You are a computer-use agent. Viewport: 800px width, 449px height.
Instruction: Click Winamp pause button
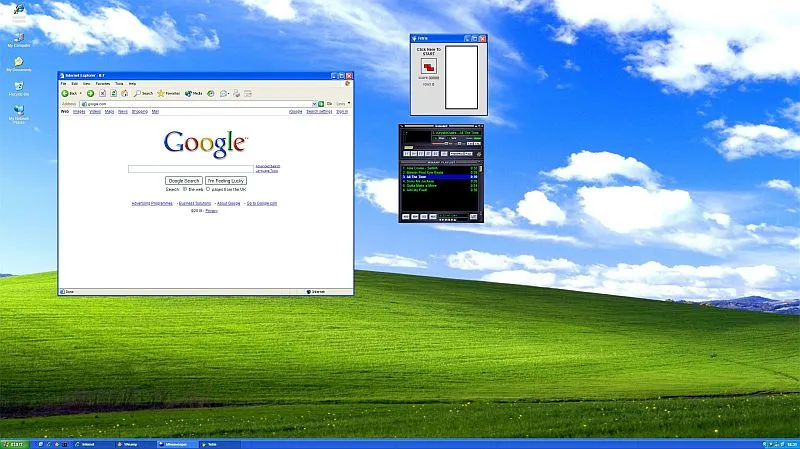click(x=421, y=154)
